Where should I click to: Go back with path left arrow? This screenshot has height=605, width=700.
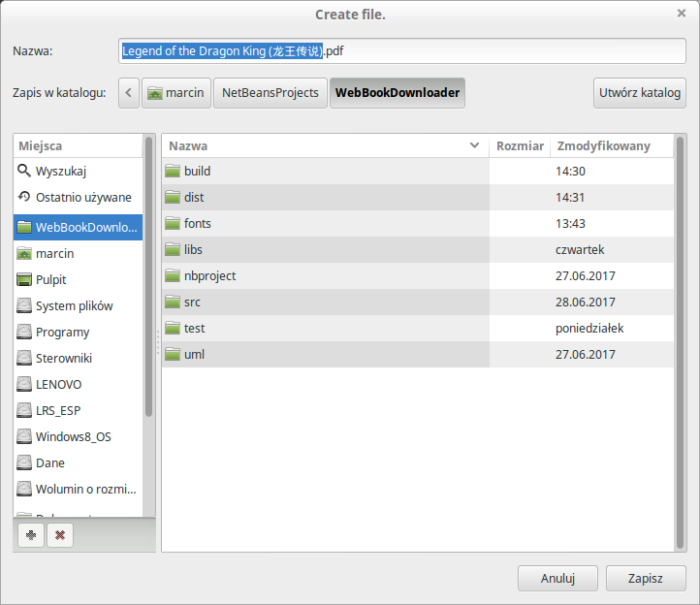[x=129, y=93]
